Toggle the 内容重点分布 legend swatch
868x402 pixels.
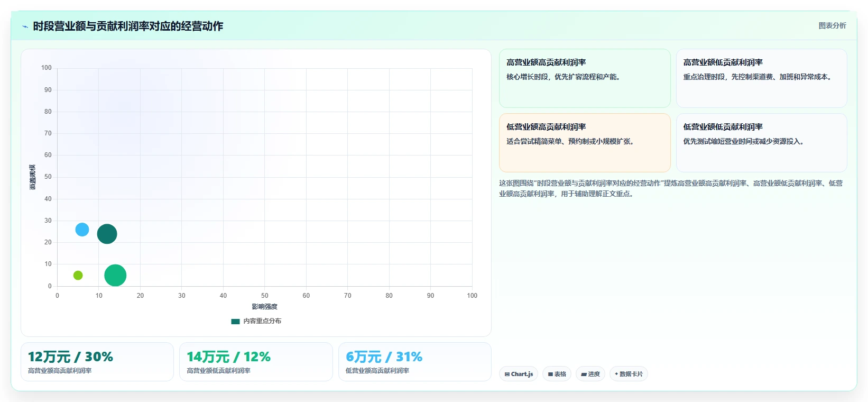[235, 321]
